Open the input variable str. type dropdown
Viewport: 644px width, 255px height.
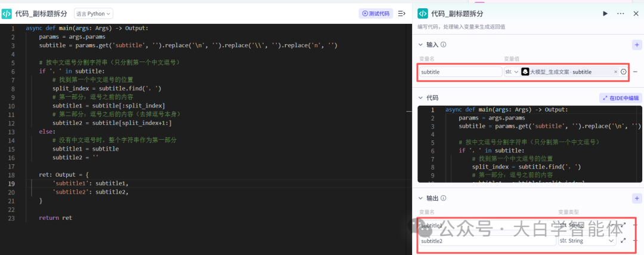click(511, 72)
